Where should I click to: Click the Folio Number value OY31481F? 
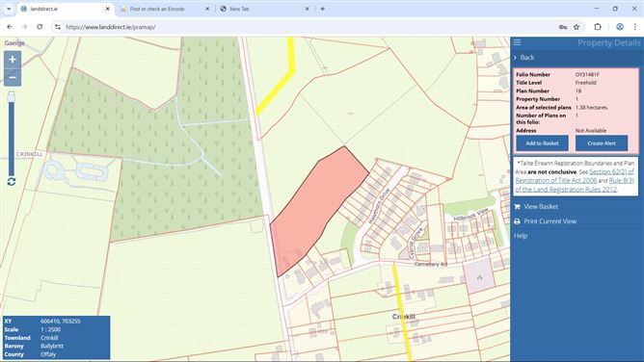pyautogui.click(x=587, y=74)
